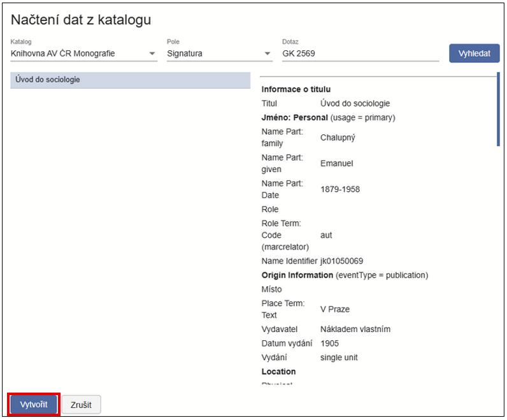Screen dimensions: 507x420
Task: Select Úvod do sociologie in results list
Action: point(130,80)
